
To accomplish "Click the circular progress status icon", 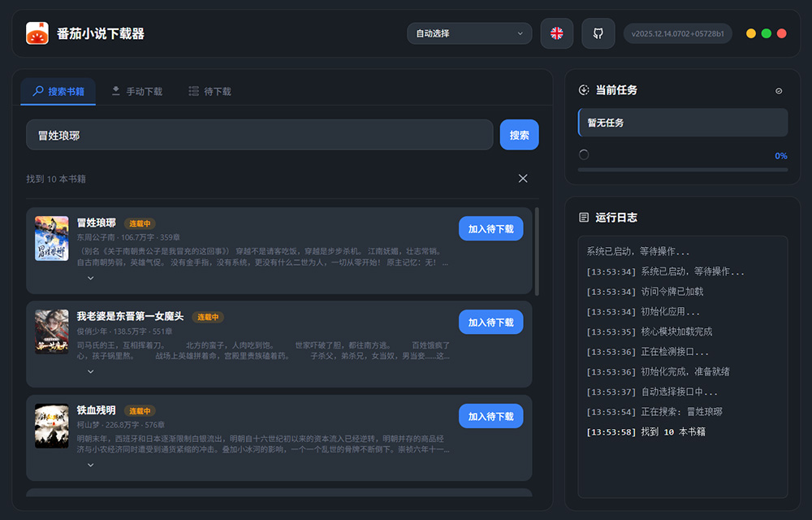I will tap(584, 154).
